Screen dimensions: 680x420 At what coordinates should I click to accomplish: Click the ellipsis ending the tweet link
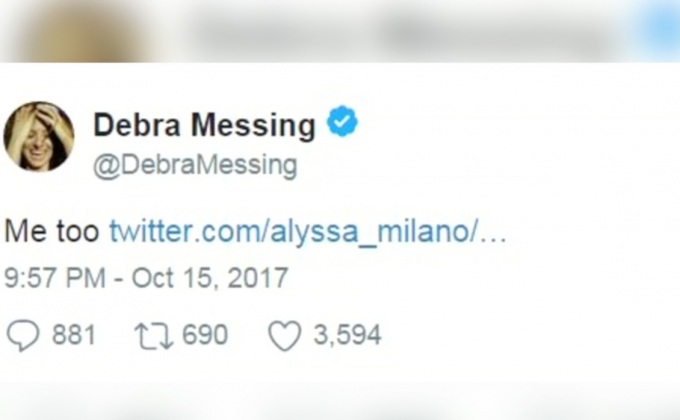pos(494,236)
